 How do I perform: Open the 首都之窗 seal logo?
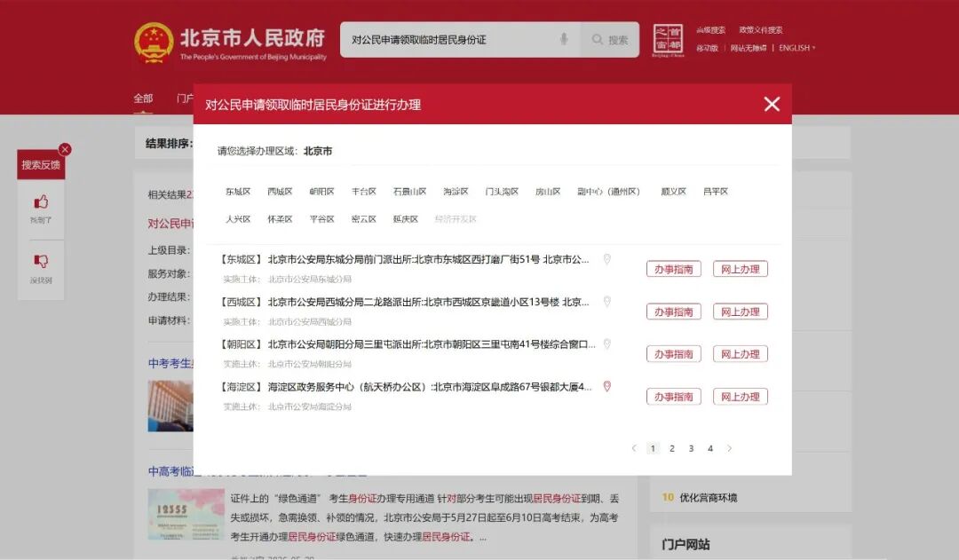(x=668, y=40)
